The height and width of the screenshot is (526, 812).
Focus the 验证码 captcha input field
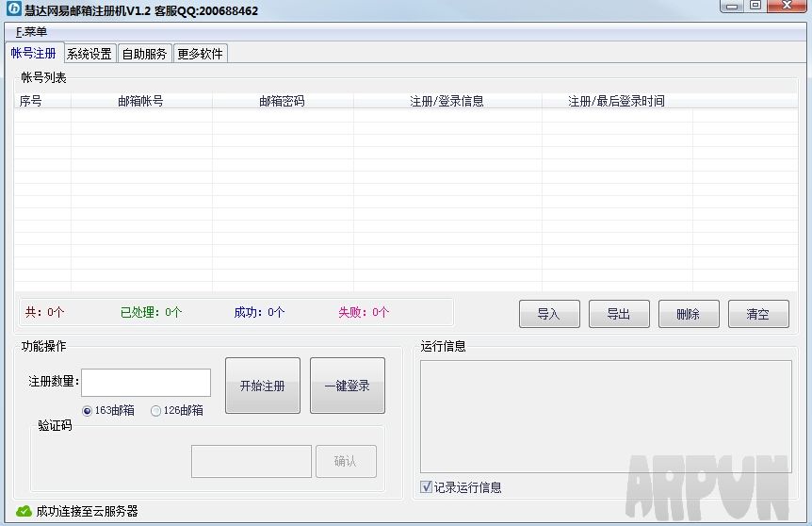(252, 461)
